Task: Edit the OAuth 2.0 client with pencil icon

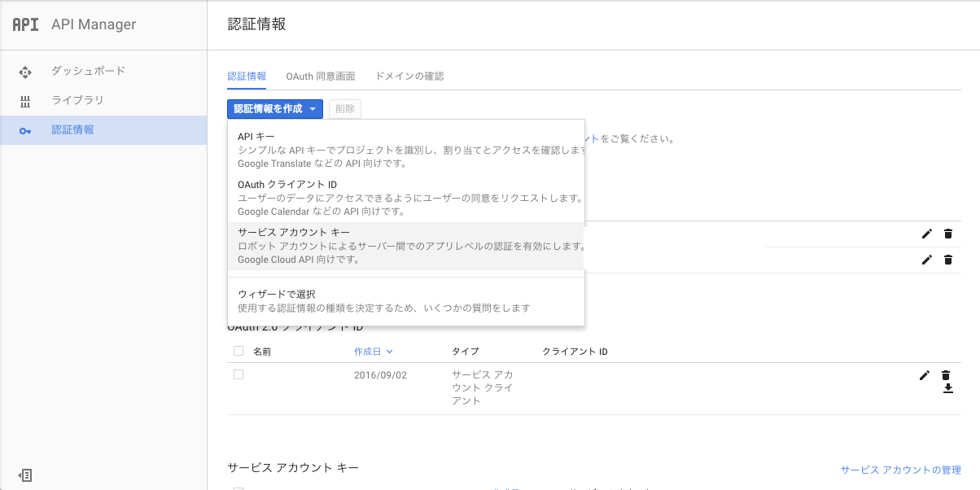Action: tap(924, 375)
